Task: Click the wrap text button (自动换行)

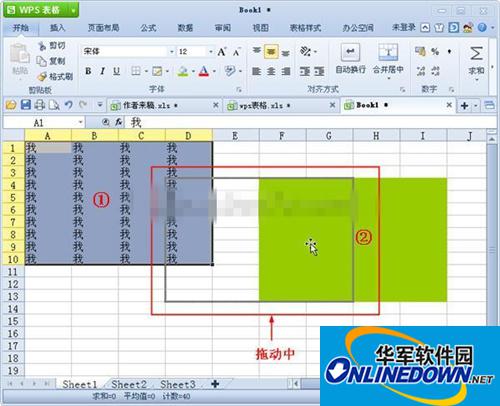Action: 350,59
